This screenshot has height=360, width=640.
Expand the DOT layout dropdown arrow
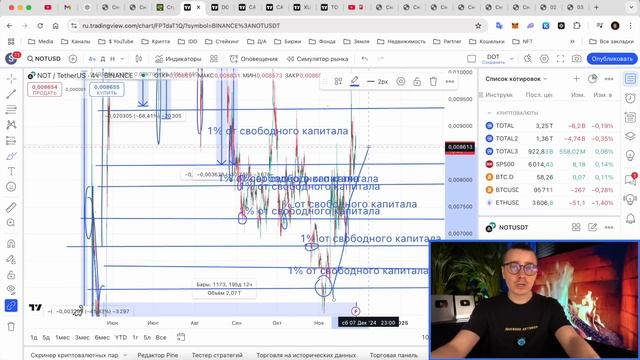(x=512, y=59)
